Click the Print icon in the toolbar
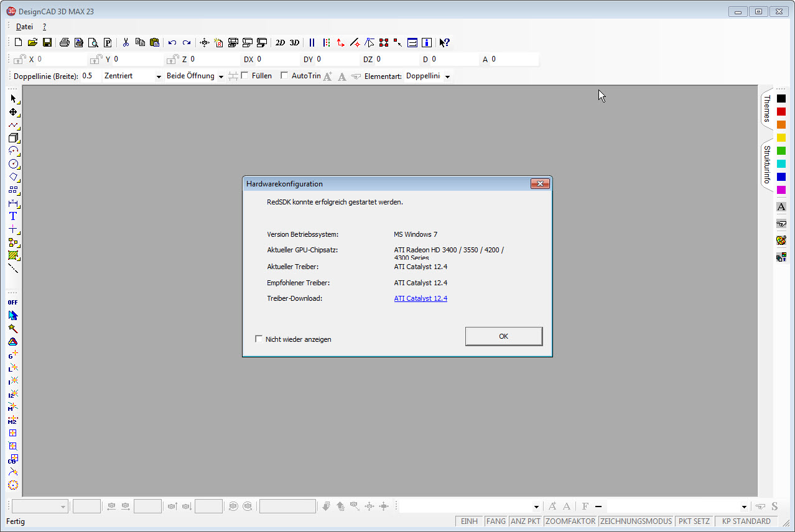This screenshot has height=532, width=795. click(x=64, y=42)
